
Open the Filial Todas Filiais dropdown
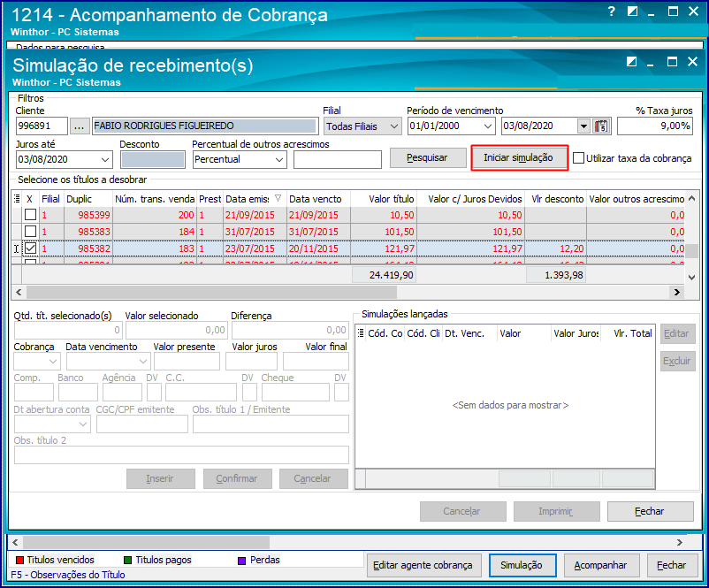[394, 126]
